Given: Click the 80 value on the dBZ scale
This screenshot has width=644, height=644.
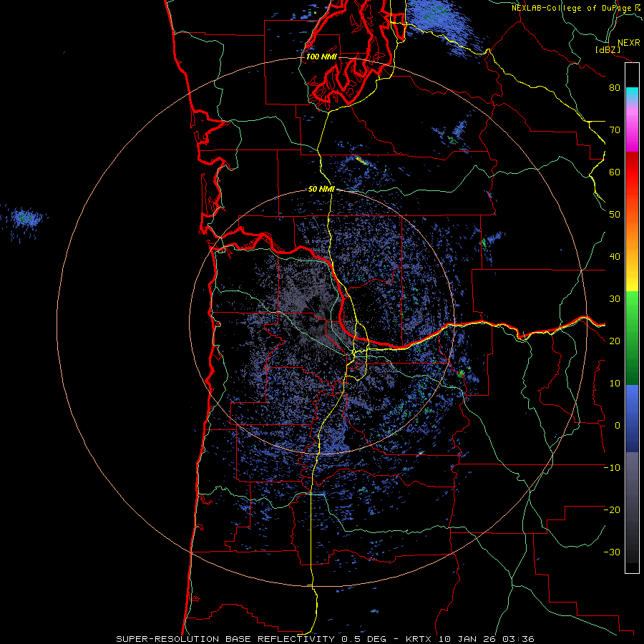Looking at the screenshot, I should click(615, 88).
